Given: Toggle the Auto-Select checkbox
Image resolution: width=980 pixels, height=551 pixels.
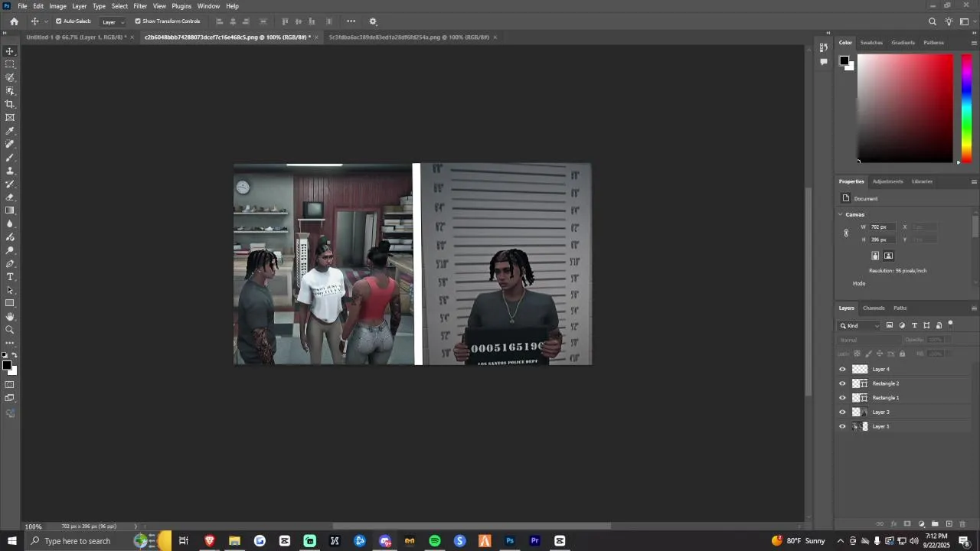Looking at the screenshot, I should 59,21.
